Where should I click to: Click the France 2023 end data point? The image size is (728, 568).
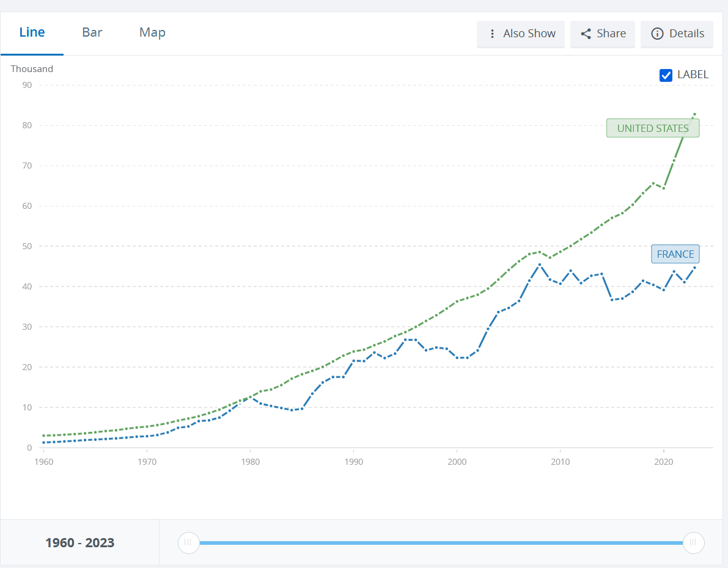click(x=694, y=268)
